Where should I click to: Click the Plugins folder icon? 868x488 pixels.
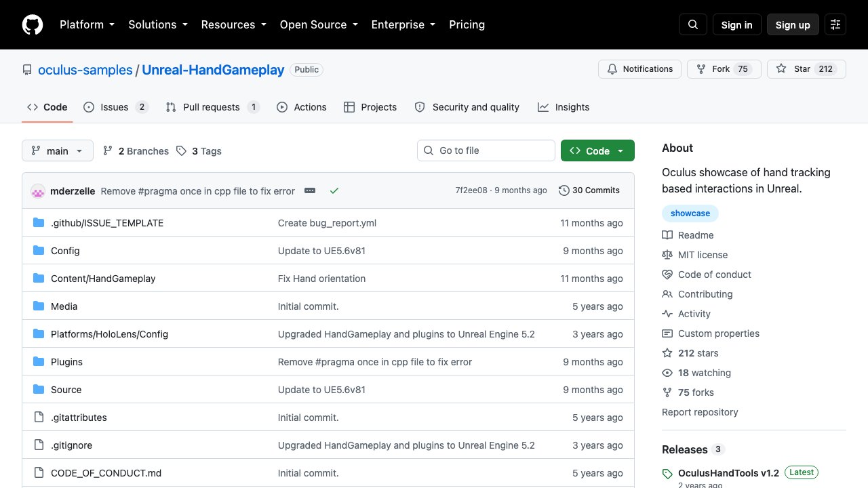click(x=39, y=362)
